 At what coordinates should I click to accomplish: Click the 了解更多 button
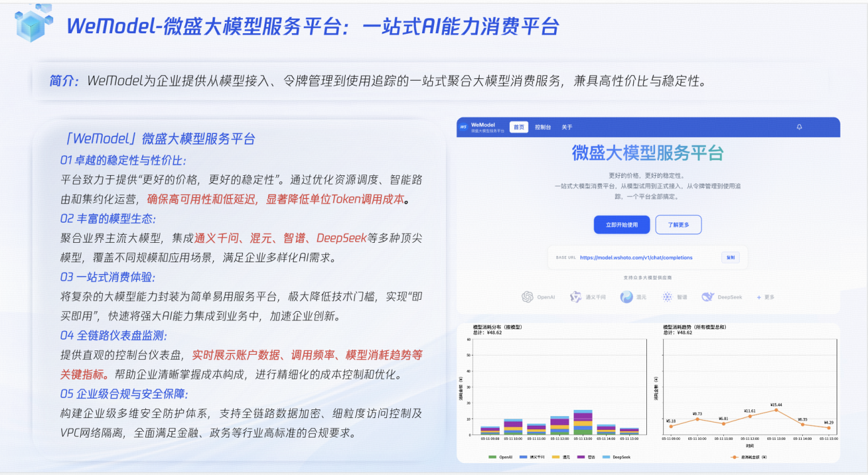click(x=678, y=225)
